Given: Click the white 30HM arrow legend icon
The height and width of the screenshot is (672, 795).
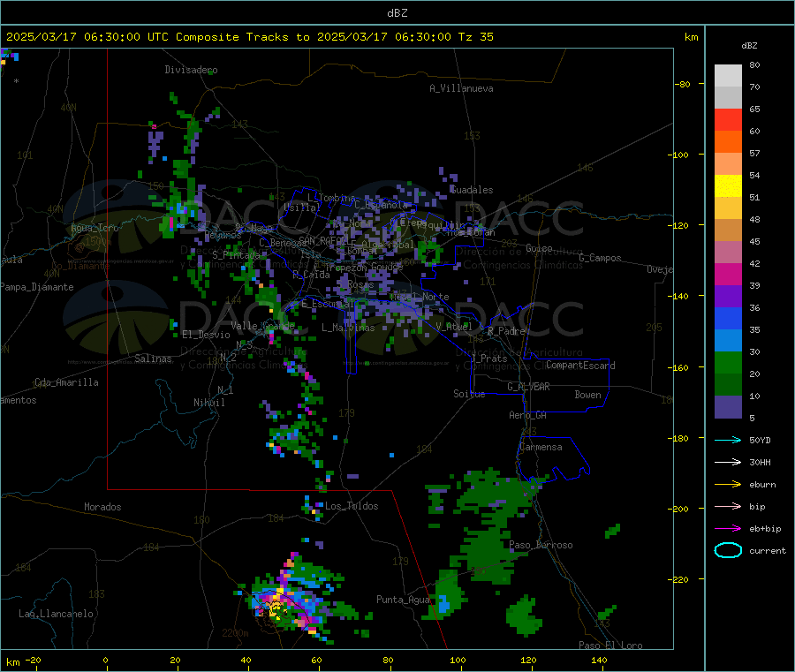Looking at the screenshot, I should coord(728,462).
